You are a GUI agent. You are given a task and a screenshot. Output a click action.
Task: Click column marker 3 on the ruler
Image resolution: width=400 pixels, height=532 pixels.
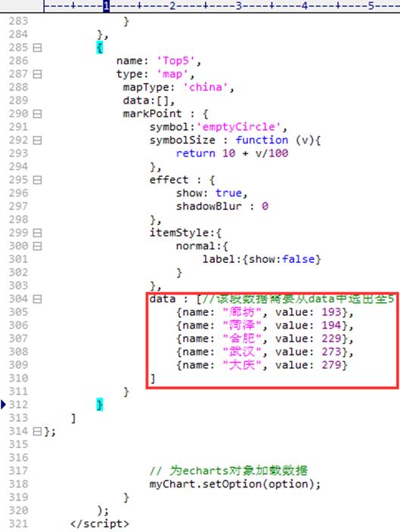click(x=239, y=5)
